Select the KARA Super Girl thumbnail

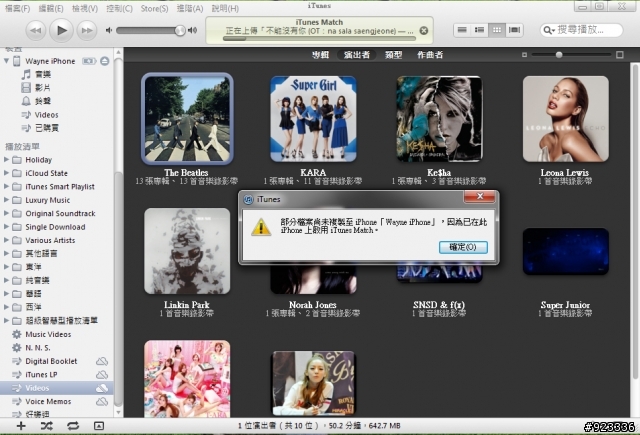[313, 119]
